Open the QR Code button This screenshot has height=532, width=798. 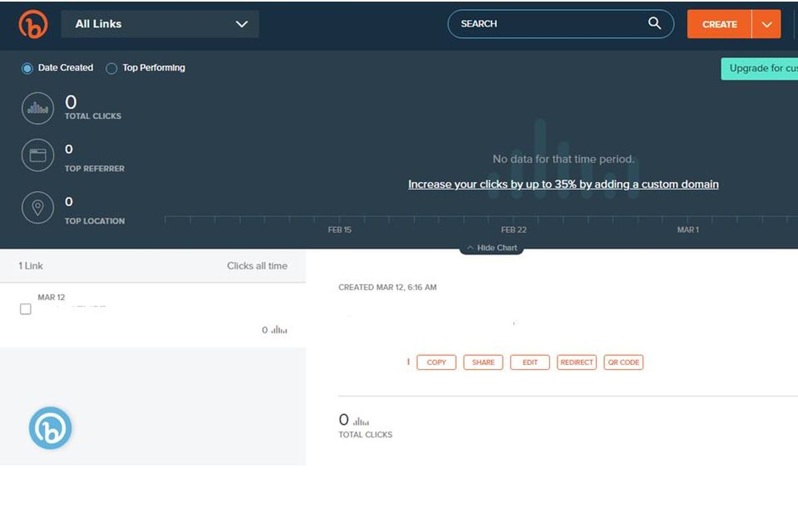point(624,362)
